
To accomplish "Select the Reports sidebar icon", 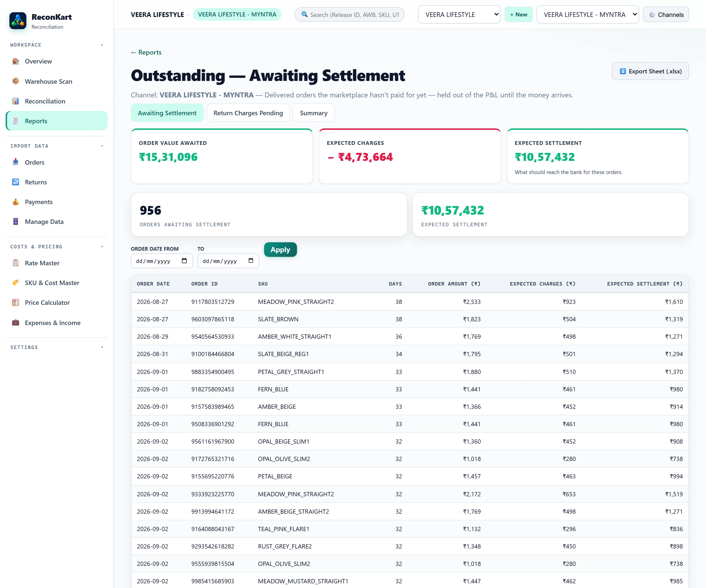I will pos(16,121).
